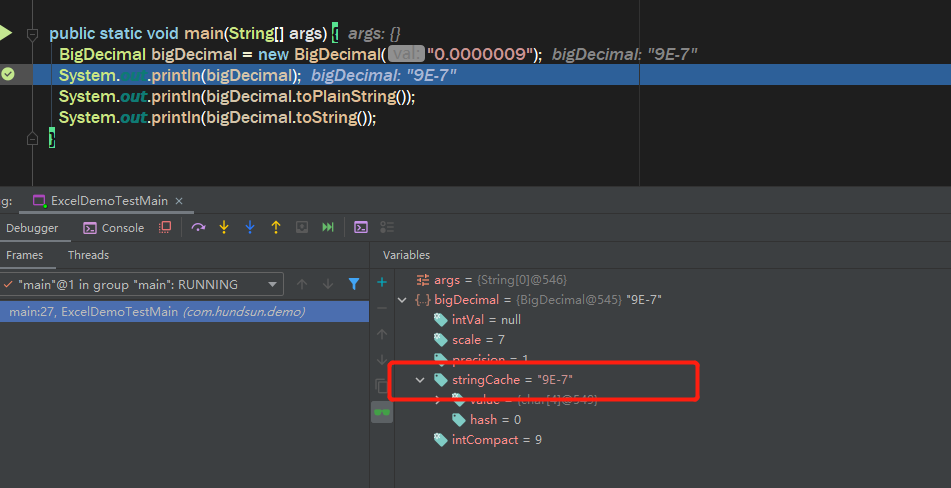Click the breakpoint icon on the println line
Viewport: 951px width, 488px height.
(x=8, y=75)
